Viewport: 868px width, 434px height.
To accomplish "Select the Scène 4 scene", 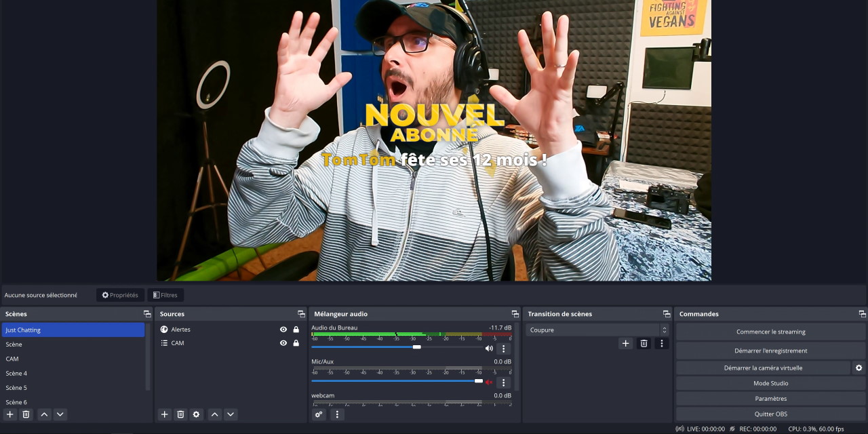I will [x=16, y=374].
